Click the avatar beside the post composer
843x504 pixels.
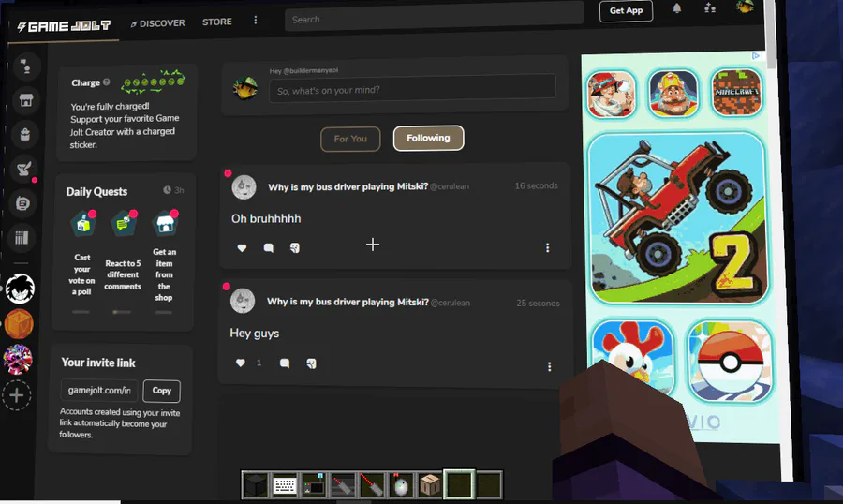(245, 88)
